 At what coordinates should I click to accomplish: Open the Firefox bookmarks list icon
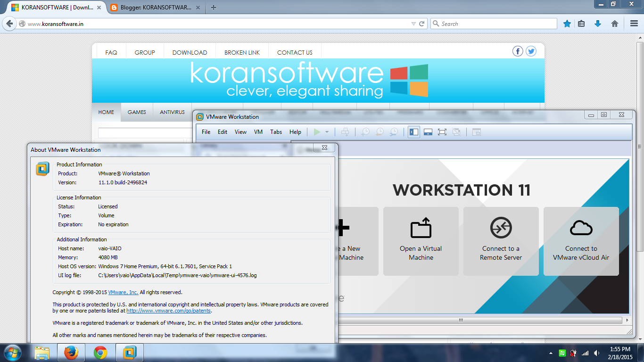(x=581, y=24)
